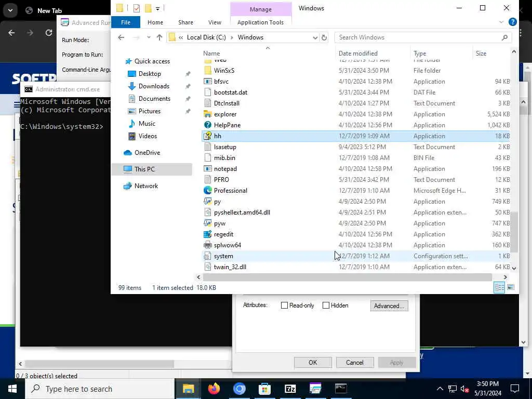Image resolution: width=532 pixels, height=399 pixels.
Task: Click the notepad application icon
Action: pyautogui.click(x=208, y=169)
